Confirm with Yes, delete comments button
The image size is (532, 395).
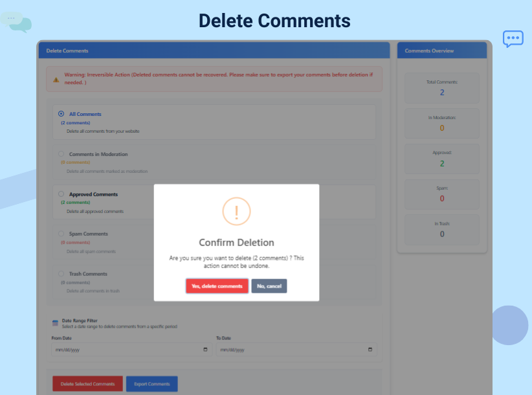coord(217,286)
